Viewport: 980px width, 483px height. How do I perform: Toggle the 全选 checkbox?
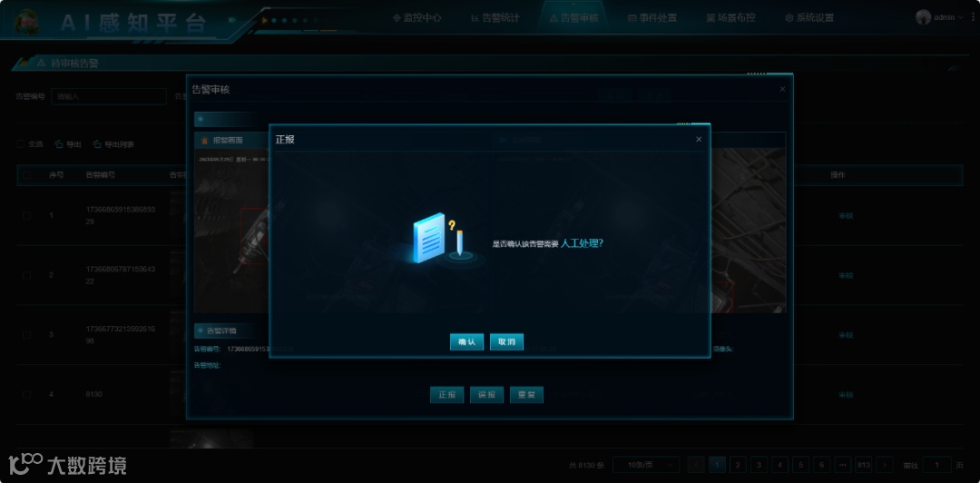coord(21,143)
